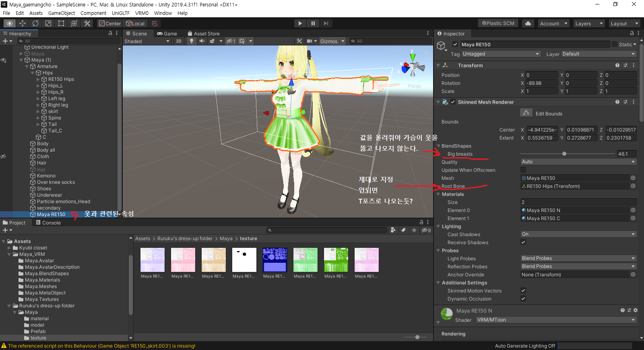Open cloud services icon
Viewport: 644px width, 350px height.
[x=528, y=23]
